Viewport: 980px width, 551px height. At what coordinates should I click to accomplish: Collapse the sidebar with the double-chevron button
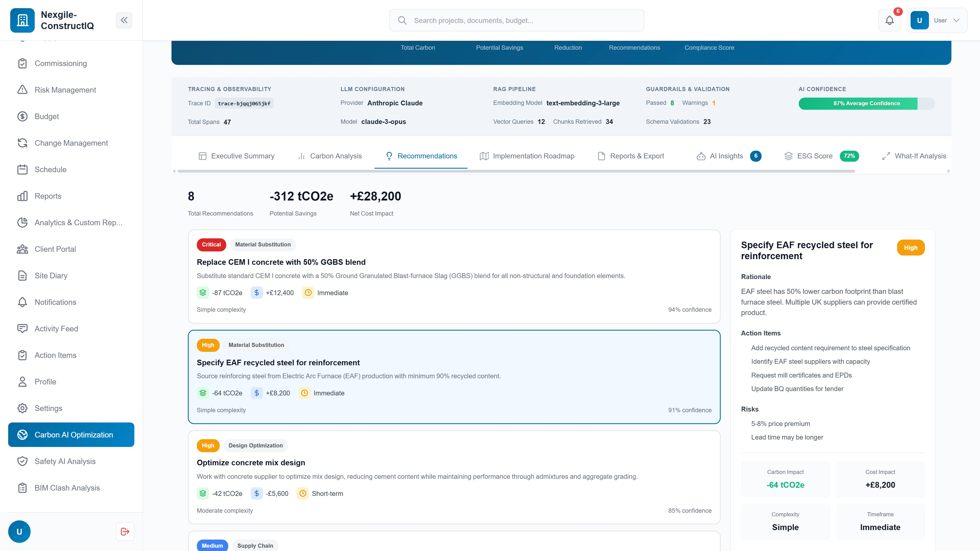tap(124, 20)
